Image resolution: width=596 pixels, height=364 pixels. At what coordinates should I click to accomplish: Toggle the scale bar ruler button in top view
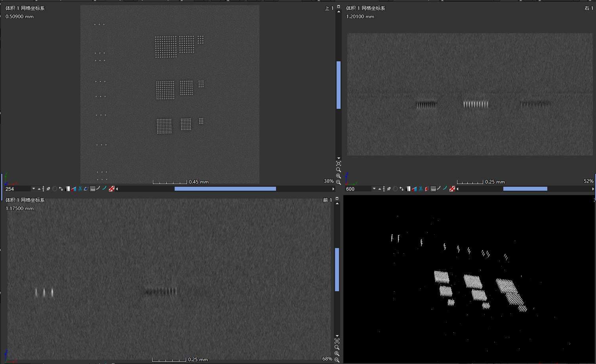click(x=93, y=189)
